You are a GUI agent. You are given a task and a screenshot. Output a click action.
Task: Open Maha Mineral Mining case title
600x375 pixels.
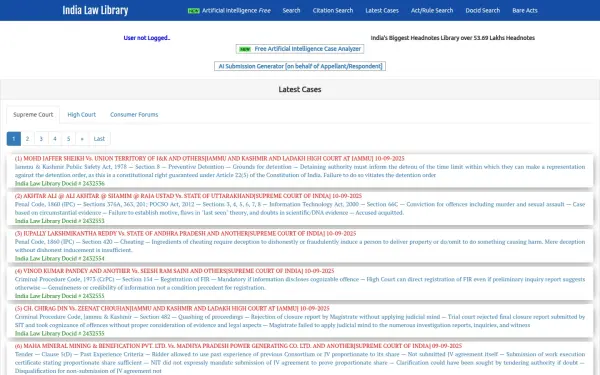pos(238,346)
